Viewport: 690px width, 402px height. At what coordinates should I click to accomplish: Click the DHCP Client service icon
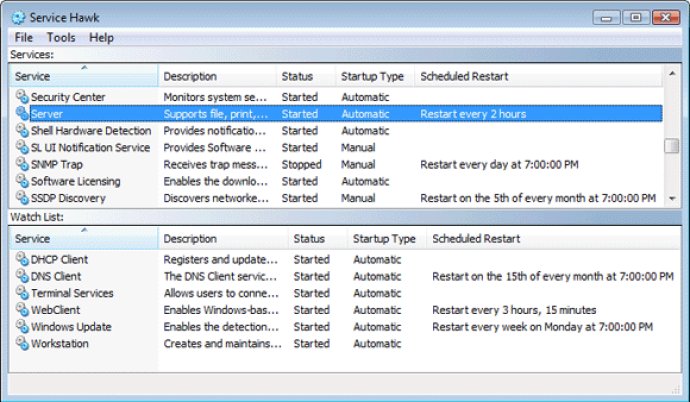(22, 259)
